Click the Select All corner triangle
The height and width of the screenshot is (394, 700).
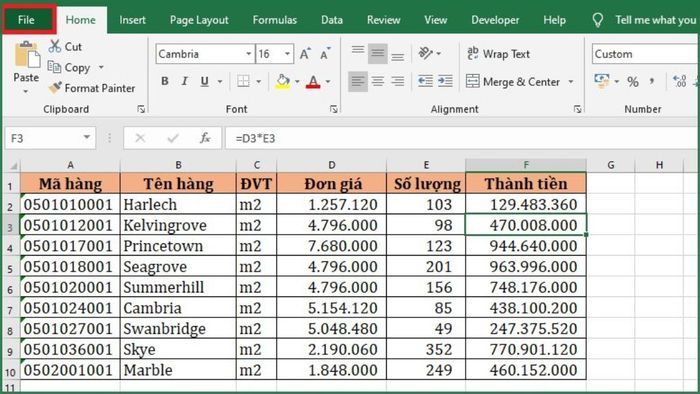click(13, 166)
